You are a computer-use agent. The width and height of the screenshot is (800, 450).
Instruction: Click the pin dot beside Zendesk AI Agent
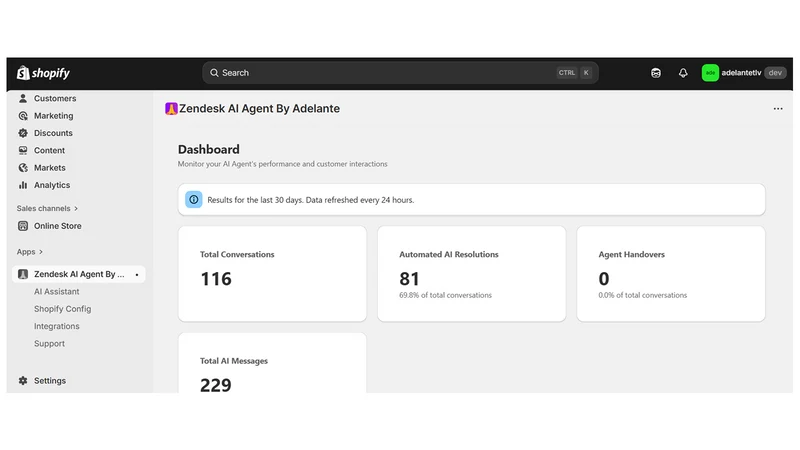pos(137,275)
